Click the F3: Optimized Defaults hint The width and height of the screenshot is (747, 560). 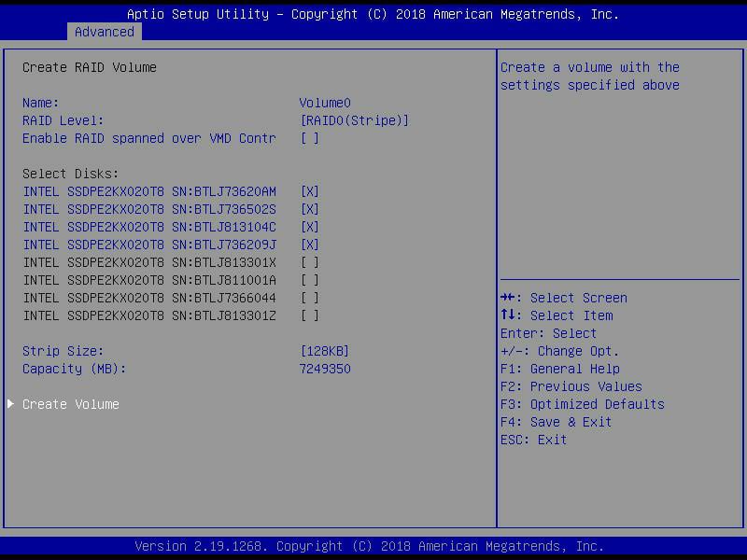pyautogui.click(x=582, y=404)
